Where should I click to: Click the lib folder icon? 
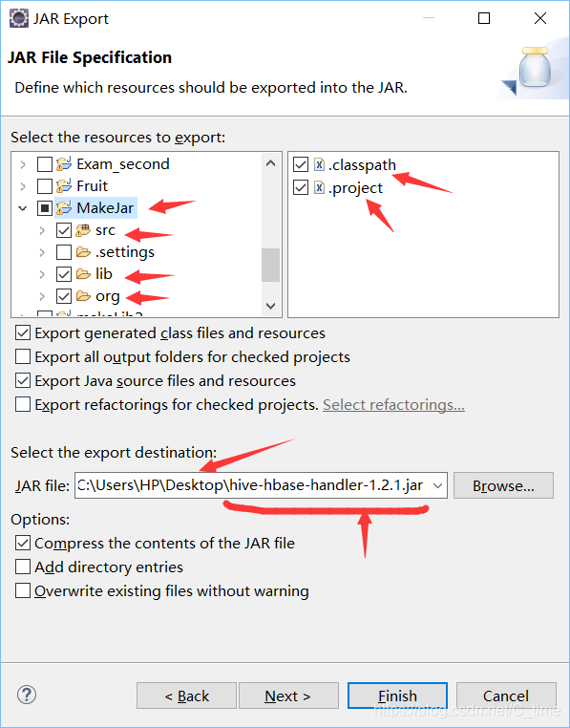[x=83, y=274]
